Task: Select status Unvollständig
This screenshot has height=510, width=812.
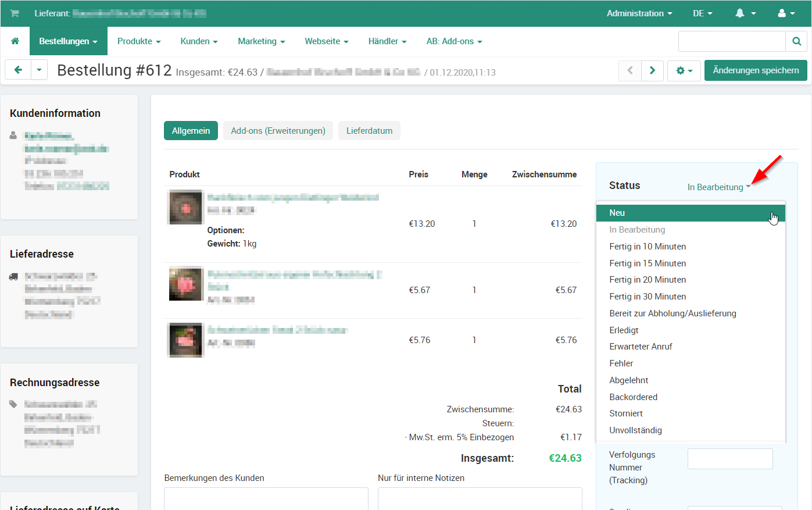Action: [691, 430]
